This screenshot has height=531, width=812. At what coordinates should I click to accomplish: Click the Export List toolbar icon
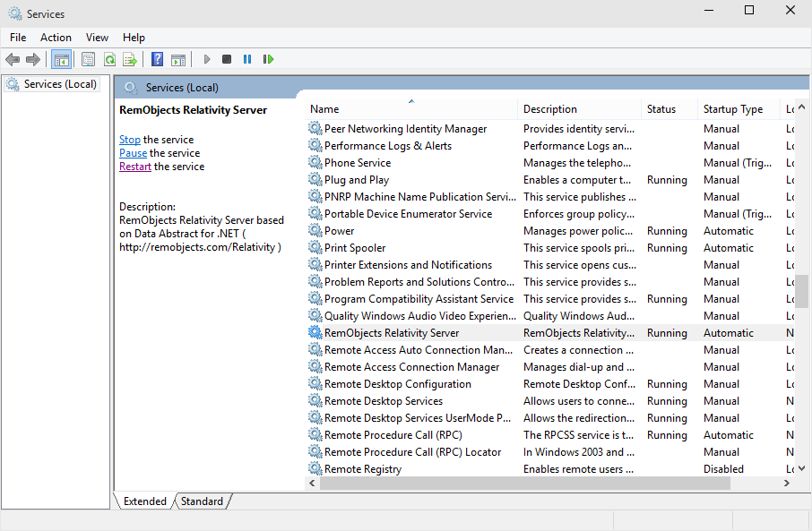point(130,59)
